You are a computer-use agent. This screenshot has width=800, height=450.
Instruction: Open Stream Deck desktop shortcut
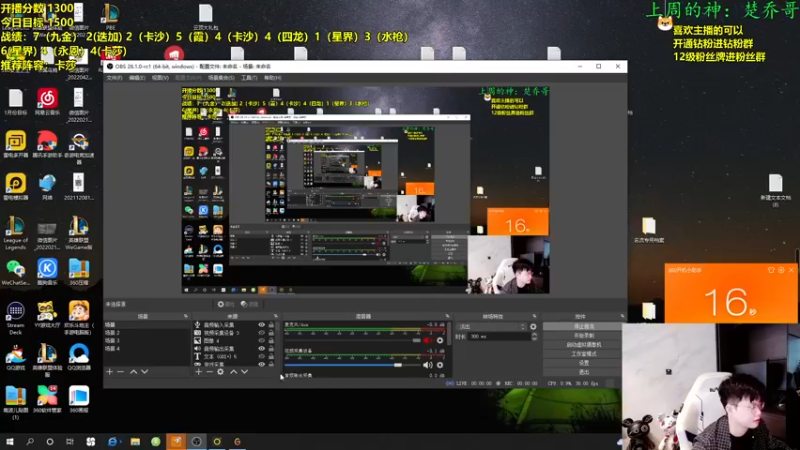click(15, 318)
